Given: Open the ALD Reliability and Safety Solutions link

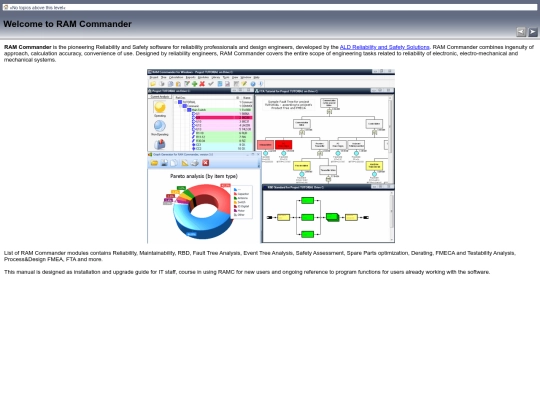Looking at the screenshot, I should click(384, 47).
